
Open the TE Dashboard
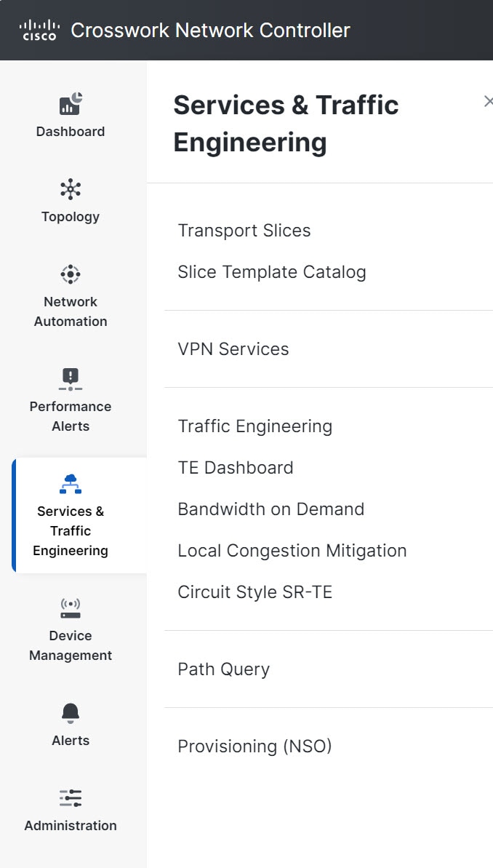(236, 468)
